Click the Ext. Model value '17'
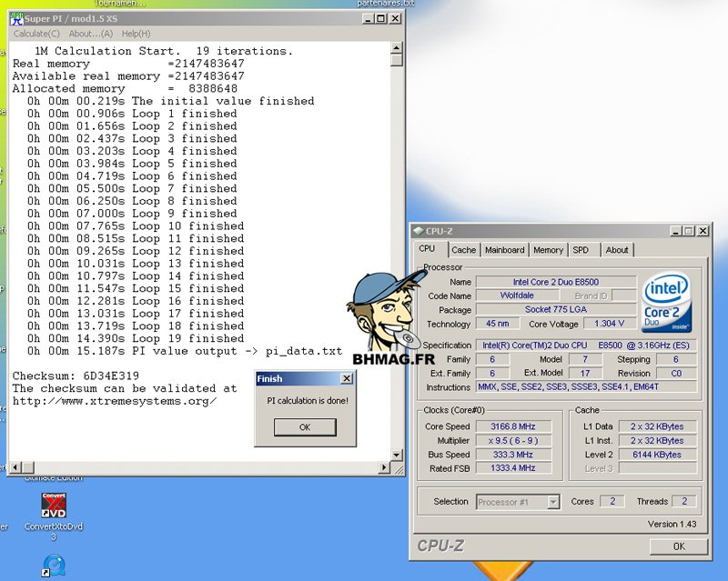Screen dimensions: 728x581 click(585, 373)
